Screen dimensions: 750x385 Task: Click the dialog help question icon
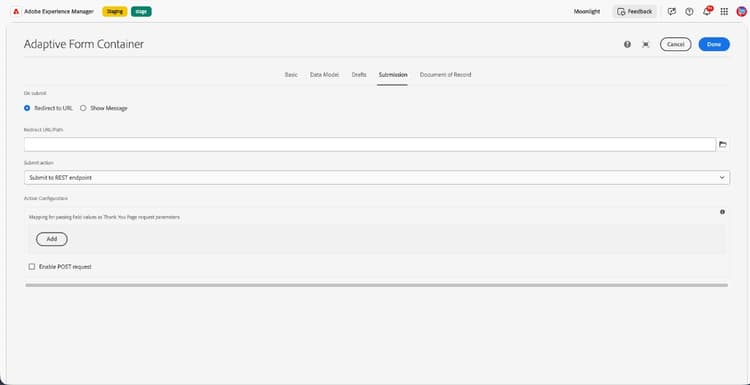pyautogui.click(x=627, y=44)
